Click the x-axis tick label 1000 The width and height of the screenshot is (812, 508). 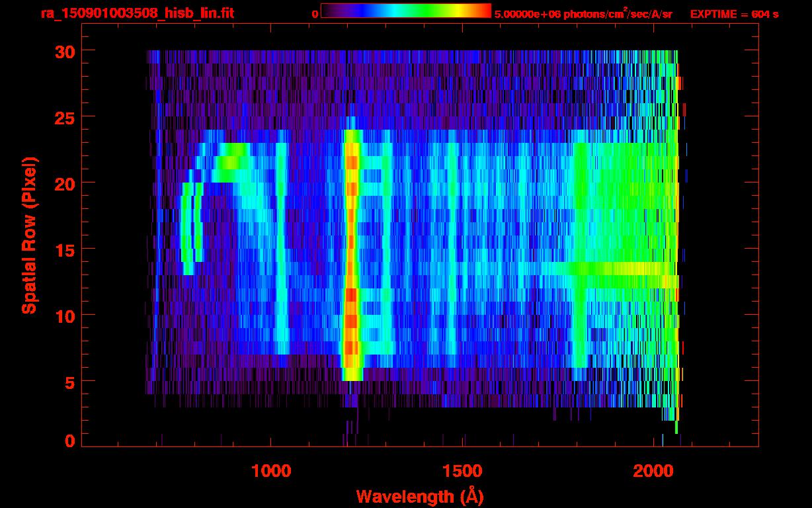point(271,472)
